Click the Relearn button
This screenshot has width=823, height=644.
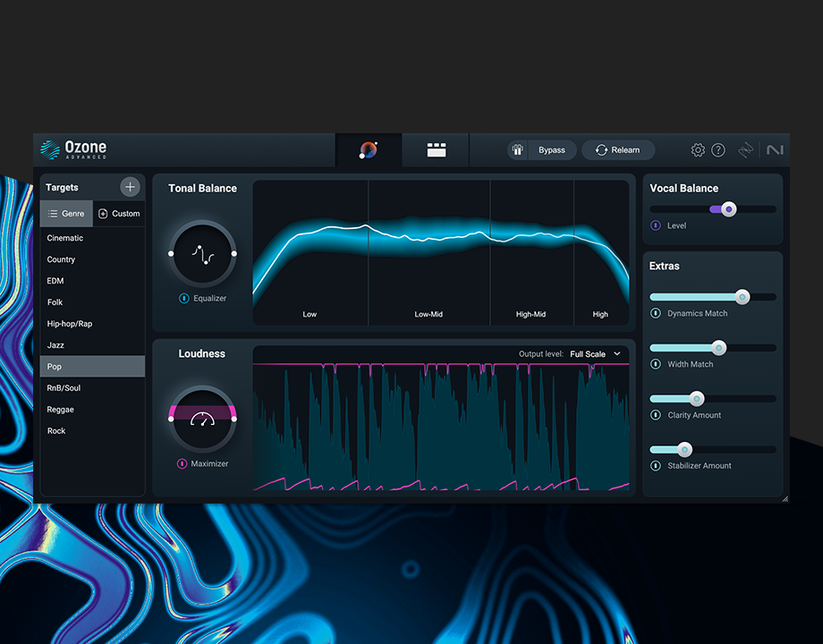coord(618,149)
